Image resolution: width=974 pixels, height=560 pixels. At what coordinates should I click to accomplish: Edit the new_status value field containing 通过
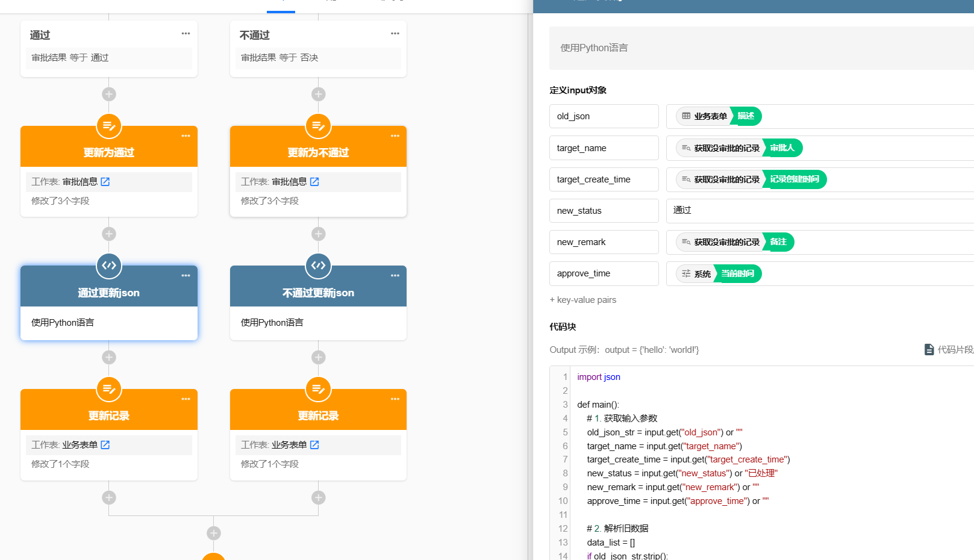pos(820,211)
